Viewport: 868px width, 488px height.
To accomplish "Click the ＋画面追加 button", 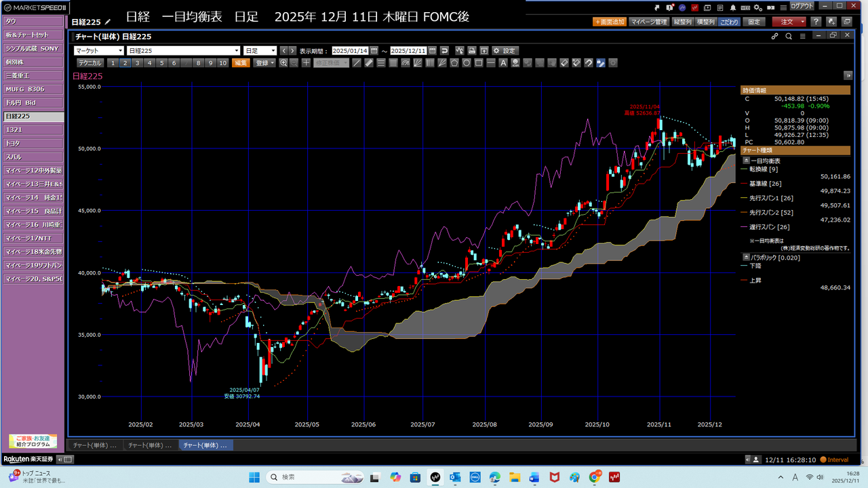I will tap(610, 22).
